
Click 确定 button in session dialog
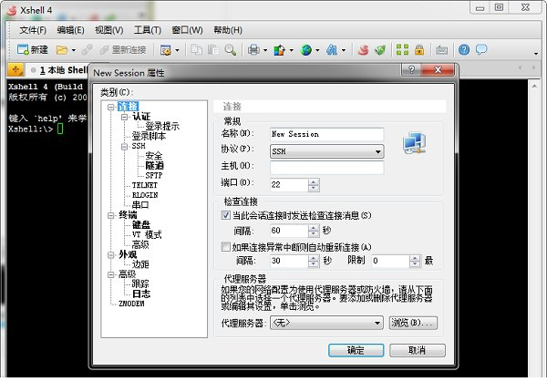[x=356, y=350]
